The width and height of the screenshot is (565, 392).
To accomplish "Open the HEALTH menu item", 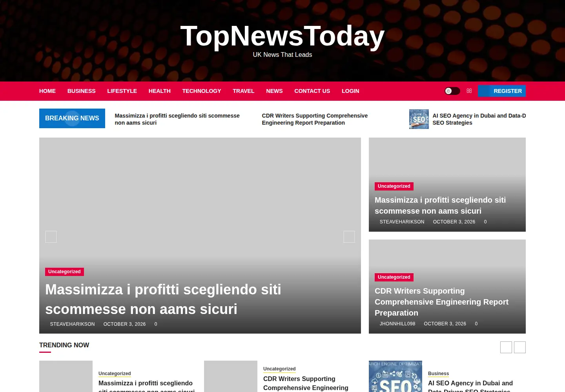I will point(160,91).
